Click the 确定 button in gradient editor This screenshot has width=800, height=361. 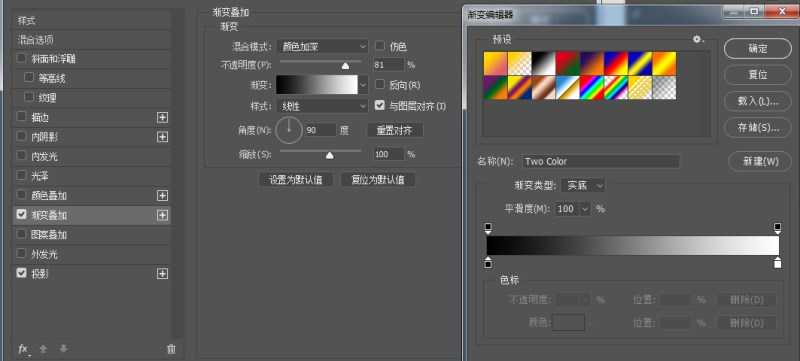758,49
